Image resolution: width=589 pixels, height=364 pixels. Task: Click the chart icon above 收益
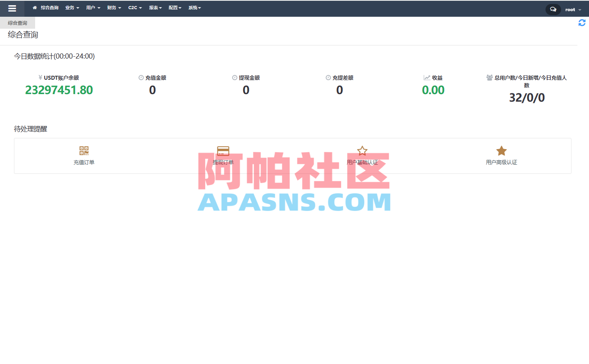[426, 77]
